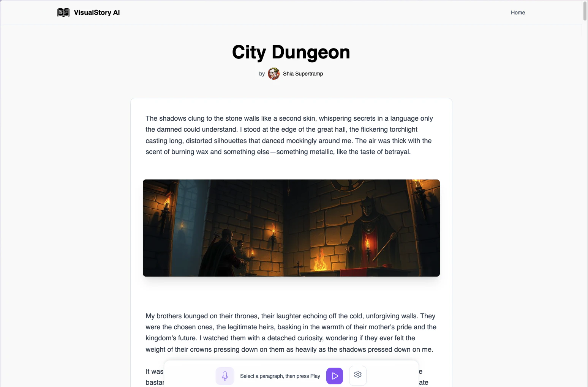Select the opening shadows paragraph
The height and width of the screenshot is (387, 588).
[289, 135]
